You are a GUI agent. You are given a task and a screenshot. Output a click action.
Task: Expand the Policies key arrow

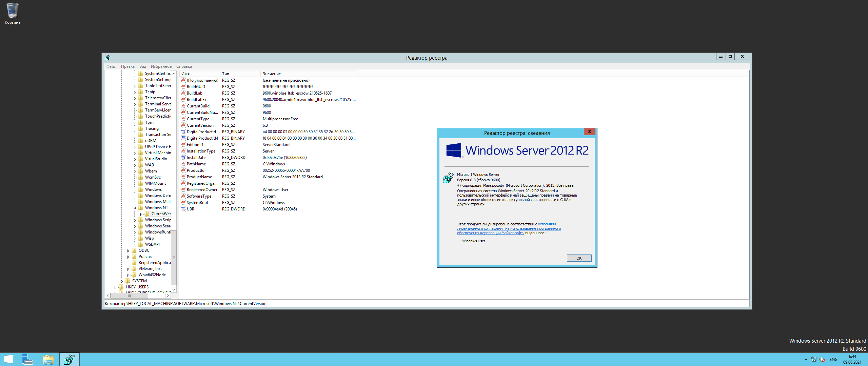[128, 257]
